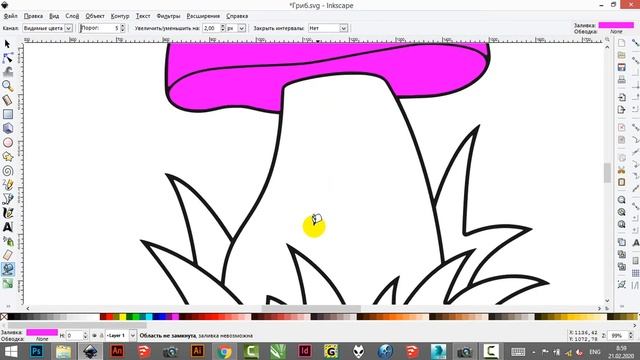This screenshot has width=640, height=360.
Task: Click the grow/shrink amount stepper arrows
Action: pos(222,28)
